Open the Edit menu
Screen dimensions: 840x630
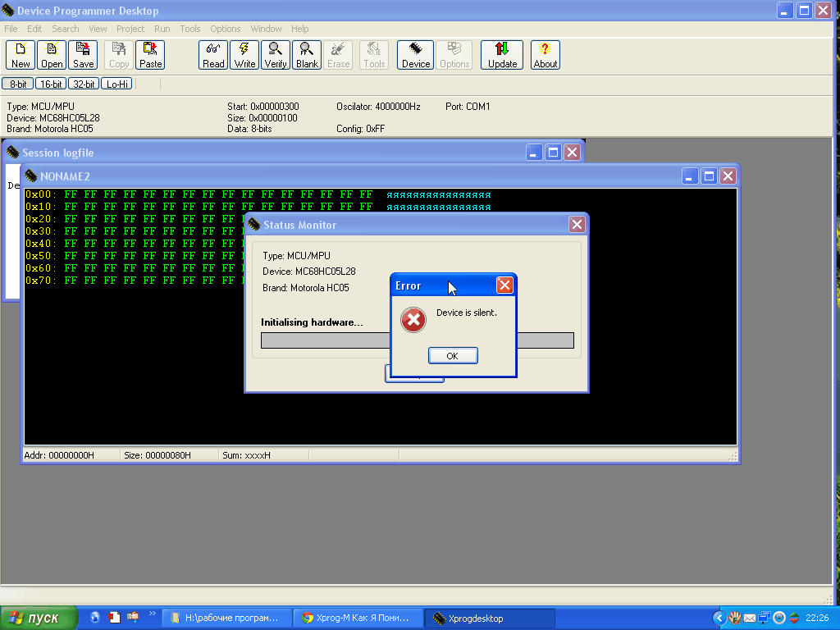click(x=34, y=29)
